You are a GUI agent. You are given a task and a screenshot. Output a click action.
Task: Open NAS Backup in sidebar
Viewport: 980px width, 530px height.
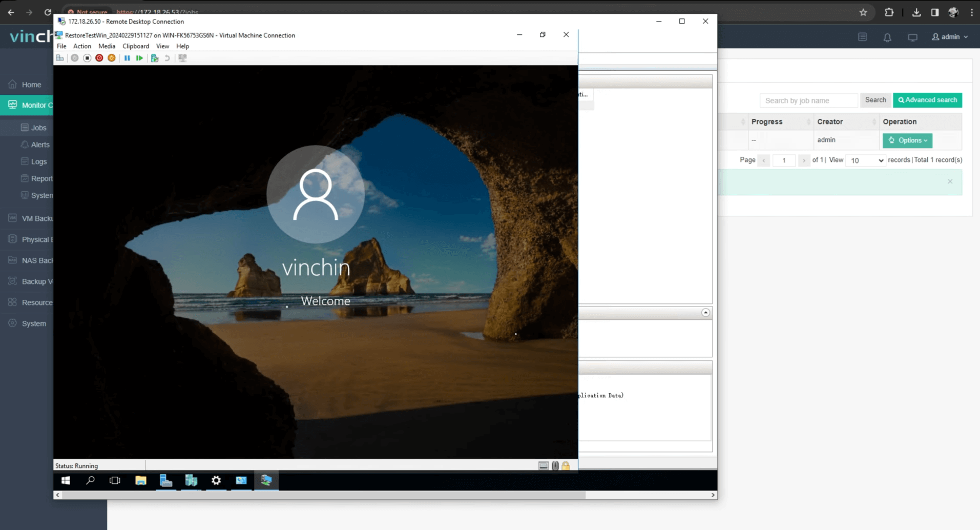point(30,260)
